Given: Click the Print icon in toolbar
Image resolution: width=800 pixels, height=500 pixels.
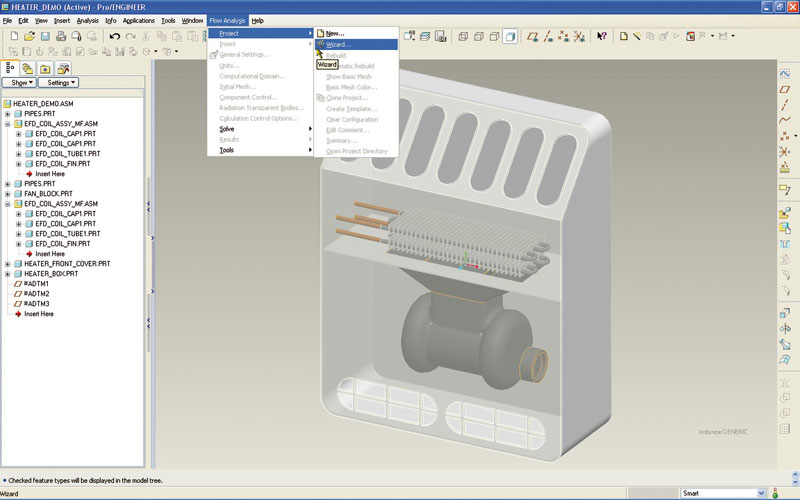Looking at the screenshot, I should [x=61, y=36].
